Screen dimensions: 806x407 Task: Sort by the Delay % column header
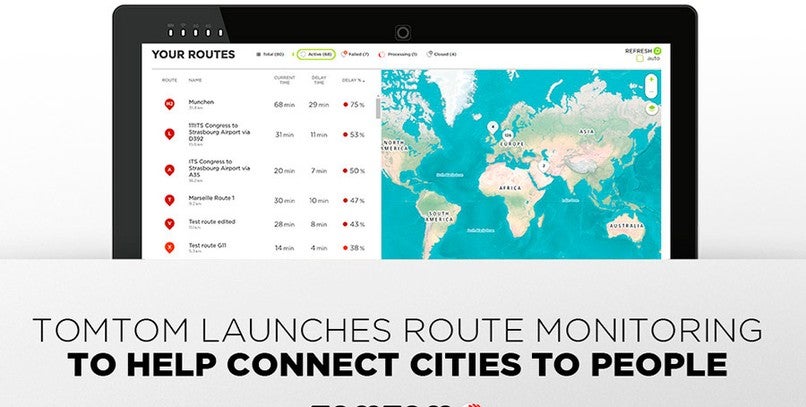[353, 80]
